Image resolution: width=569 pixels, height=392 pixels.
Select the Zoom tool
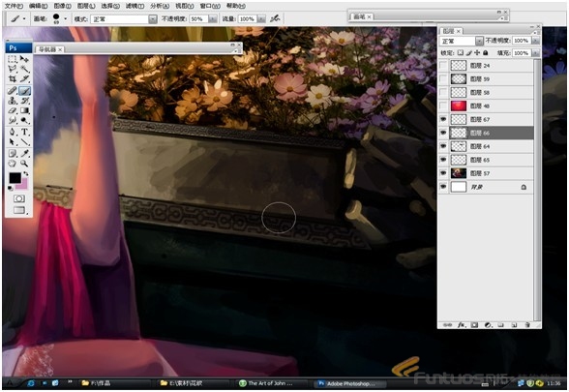pyautogui.click(x=24, y=164)
